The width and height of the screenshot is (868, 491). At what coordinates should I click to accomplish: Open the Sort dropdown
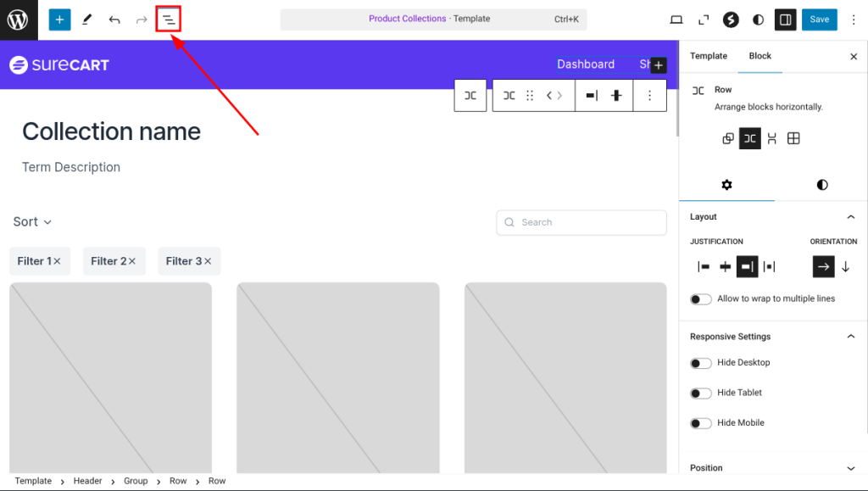pyautogui.click(x=32, y=222)
